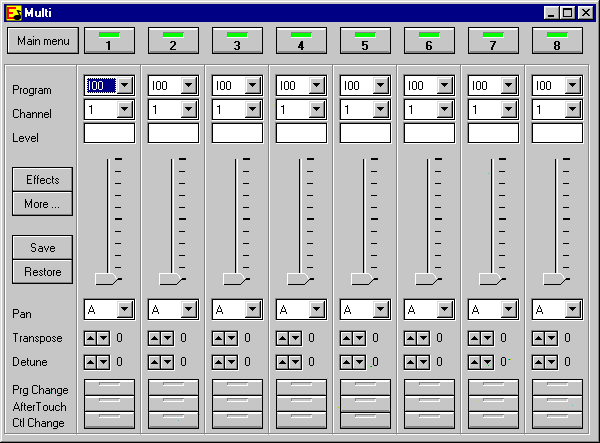Screen dimensions: 600x443
Task: Expand the Program dropdown for part 1
Action: pos(125,86)
